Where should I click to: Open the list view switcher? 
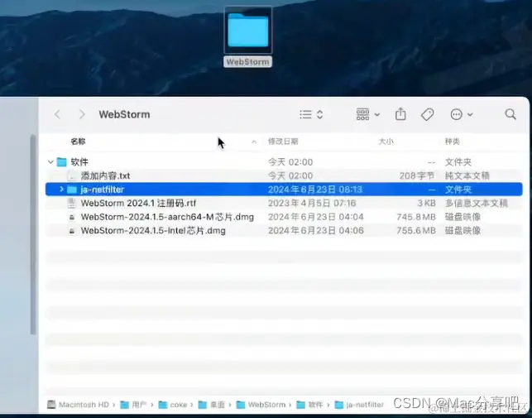[x=311, y=114]
